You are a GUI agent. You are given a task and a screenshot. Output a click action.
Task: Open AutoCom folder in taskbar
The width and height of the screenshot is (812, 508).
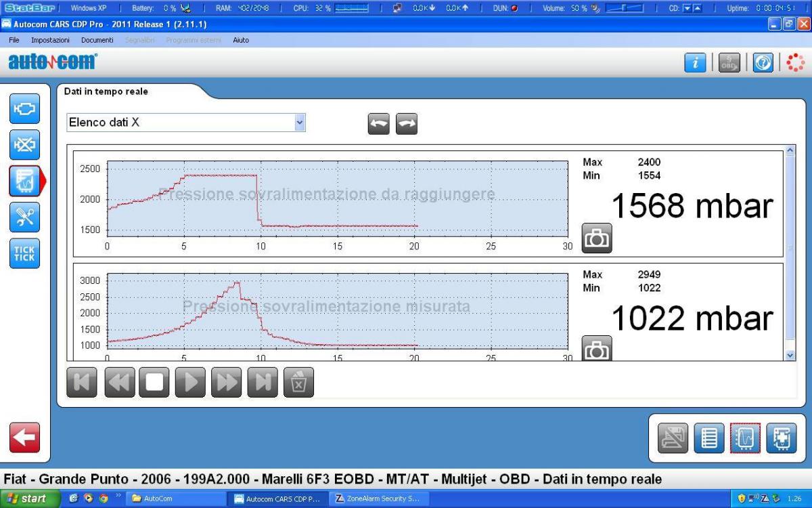[x=176, y=499]
